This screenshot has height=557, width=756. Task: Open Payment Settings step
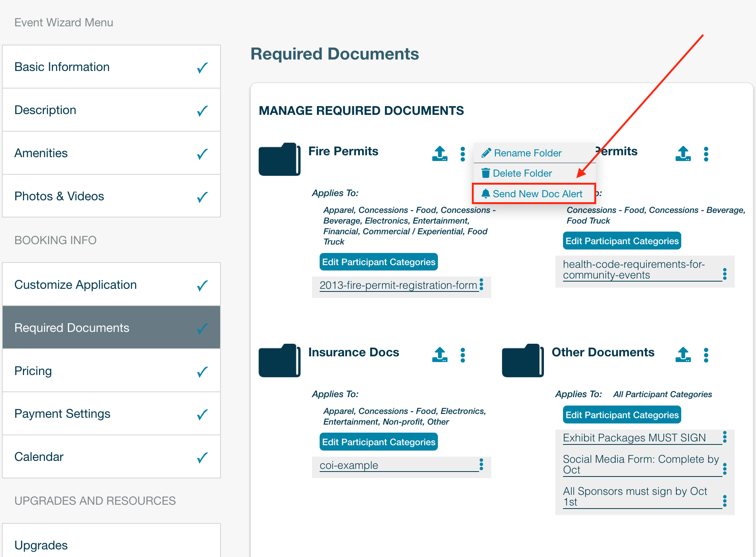coord(111,414)
